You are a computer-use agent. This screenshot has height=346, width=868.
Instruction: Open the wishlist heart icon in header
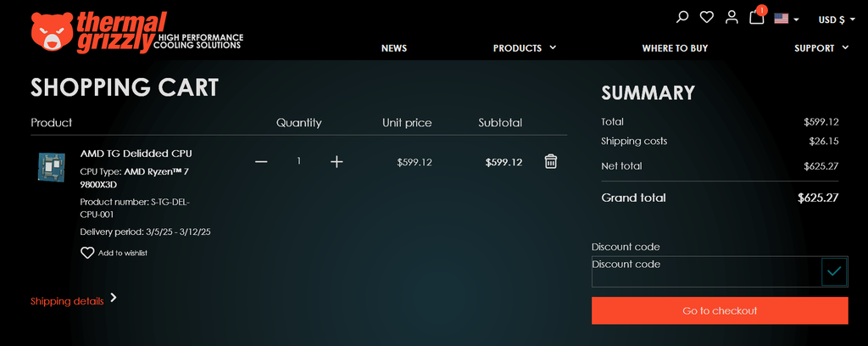point(707,18)
